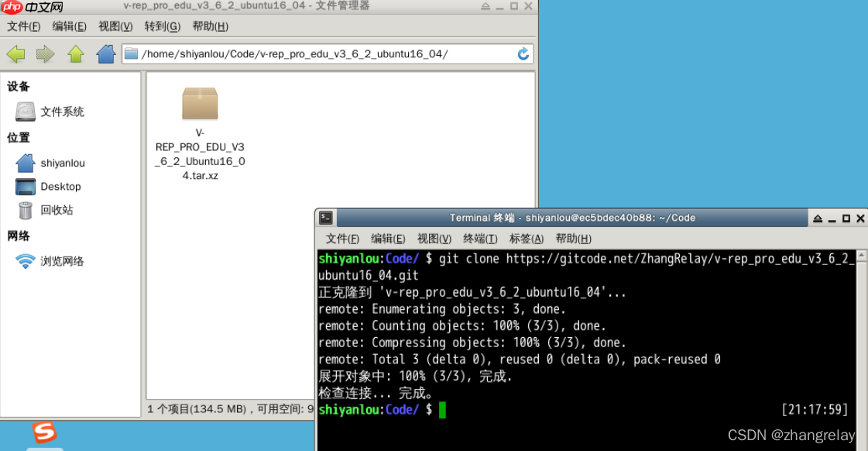Select the V-REP tar.xz archive file

[x=200, y=104]
